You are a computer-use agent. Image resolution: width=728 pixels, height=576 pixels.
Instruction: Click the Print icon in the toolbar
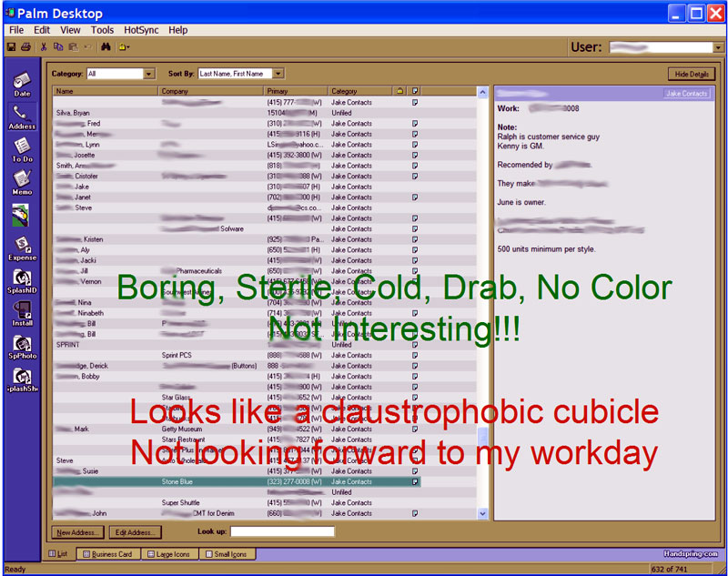(x=25, y=47)
